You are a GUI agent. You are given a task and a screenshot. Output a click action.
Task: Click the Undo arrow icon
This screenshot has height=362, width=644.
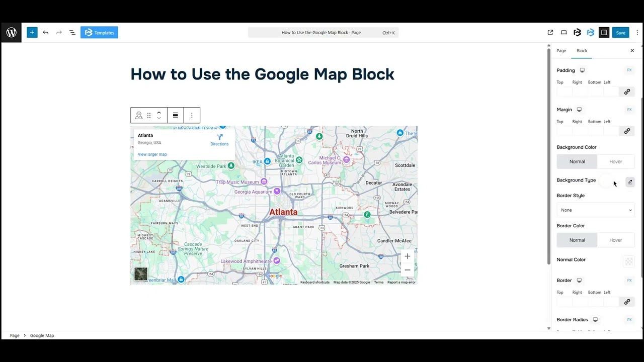[46, 32]
